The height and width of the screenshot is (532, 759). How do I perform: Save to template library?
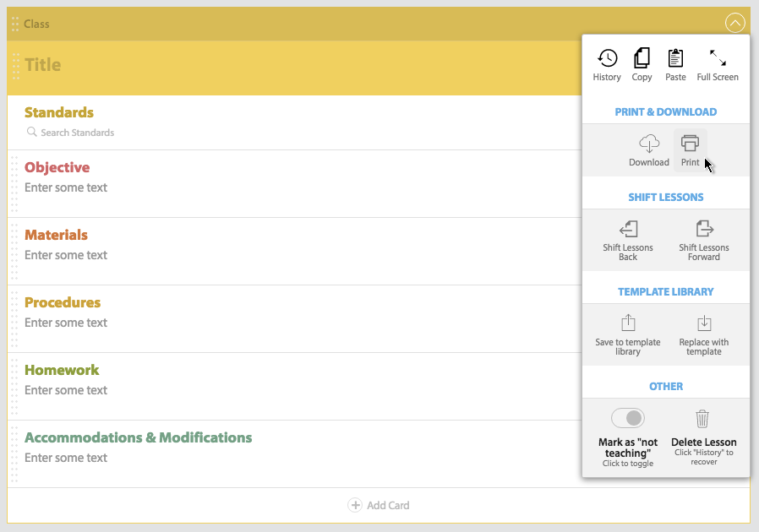[628, 335]
